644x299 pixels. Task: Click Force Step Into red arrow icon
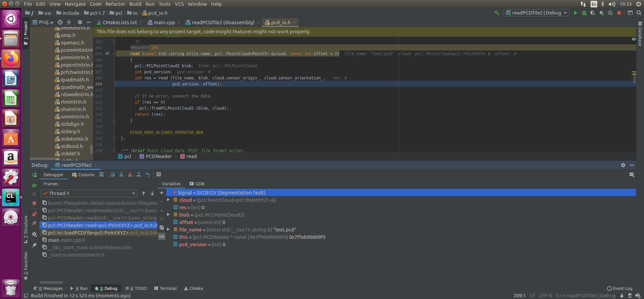click(x=130, y=174)
